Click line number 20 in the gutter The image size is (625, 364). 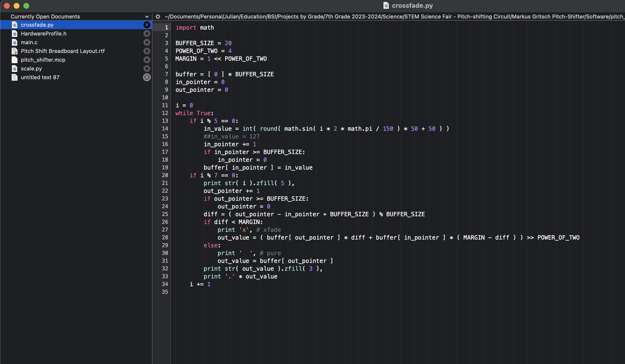pyautogui.click(x=165, y=175)
